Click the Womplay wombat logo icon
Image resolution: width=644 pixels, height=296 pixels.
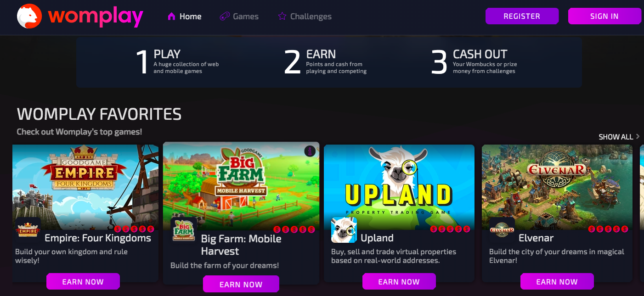[x=29, y=17]
